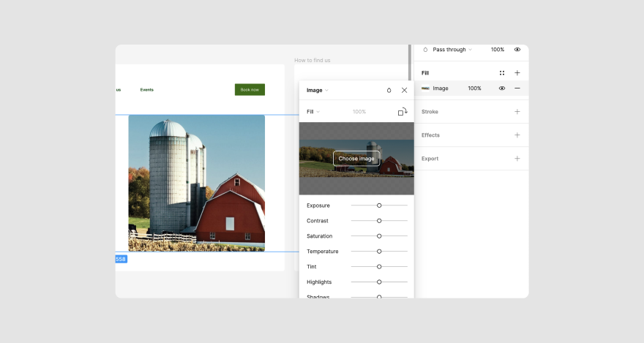Add a stroke with plus icon
Screen dimensions: 644x343
(517, 112)
